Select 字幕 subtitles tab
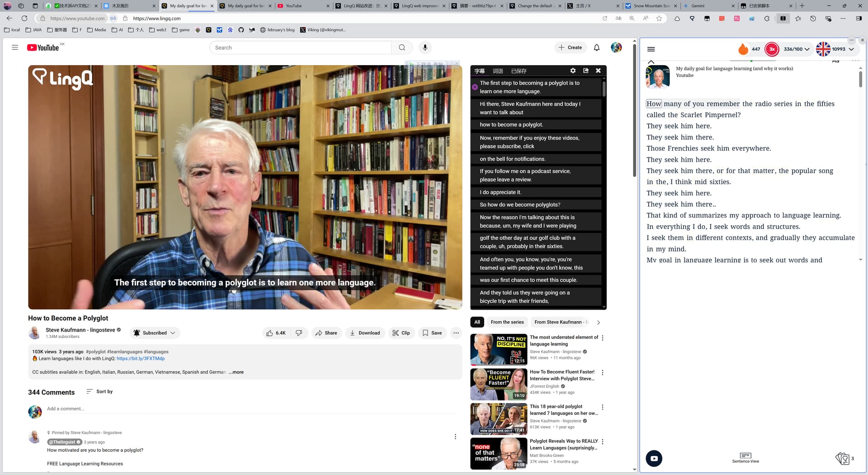The height and width of the screenshot is (475, 868). (x=480, y=71)
